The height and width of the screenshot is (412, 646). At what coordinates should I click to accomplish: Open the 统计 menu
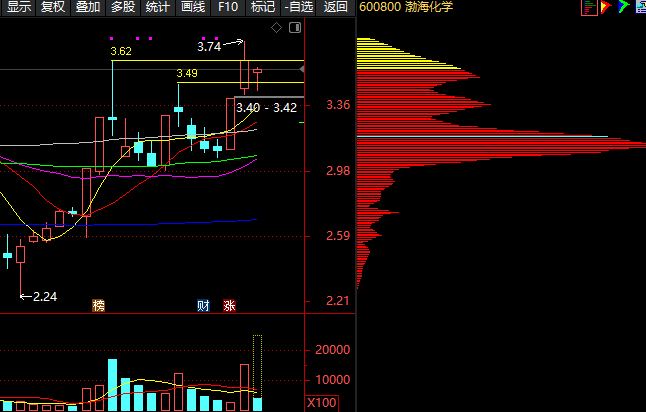[x=158, y=7]
